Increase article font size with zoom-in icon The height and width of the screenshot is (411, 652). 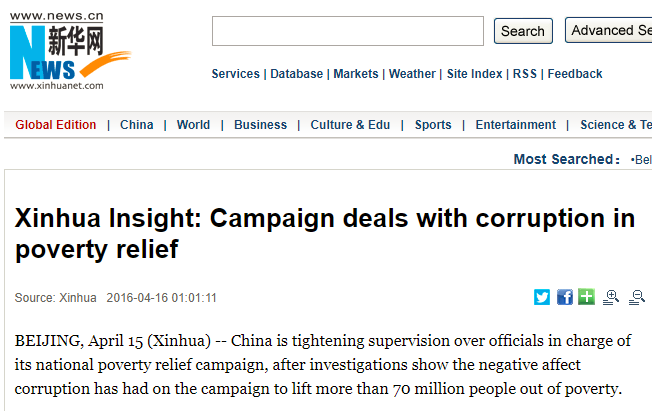click(x=611, y=297)
